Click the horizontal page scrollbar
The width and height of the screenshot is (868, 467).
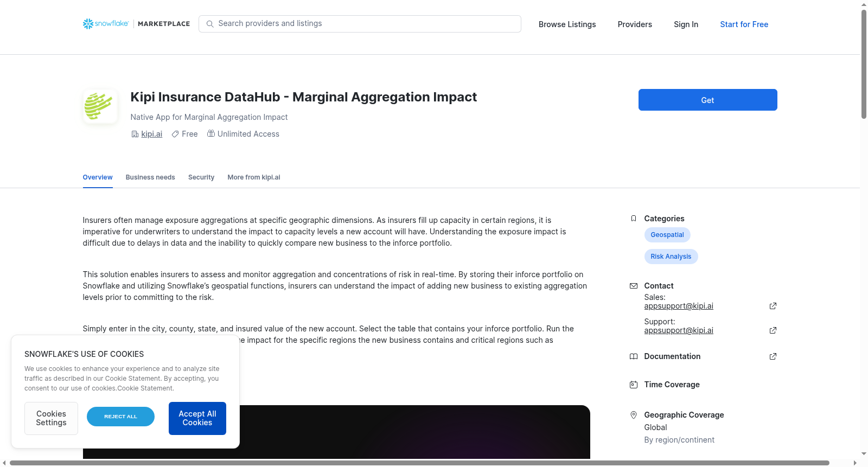click(419, 463)
